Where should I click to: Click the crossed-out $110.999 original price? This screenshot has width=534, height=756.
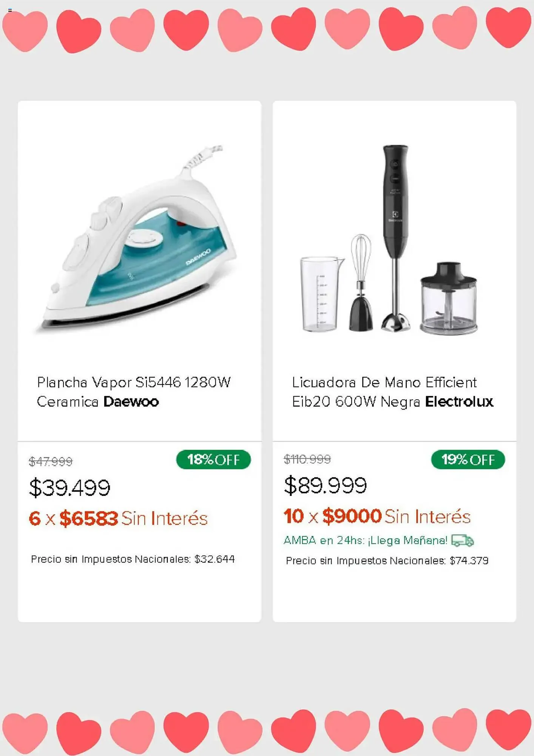307,459
